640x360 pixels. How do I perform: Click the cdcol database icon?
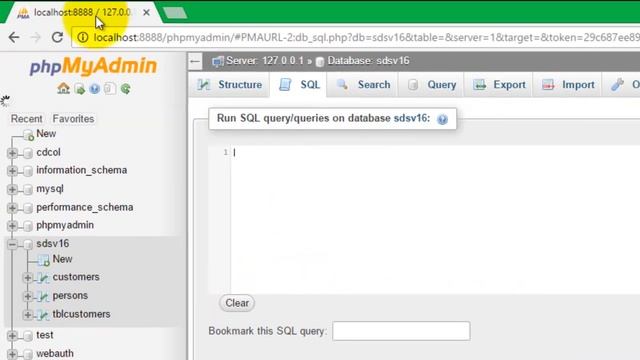tap(28, 153)
